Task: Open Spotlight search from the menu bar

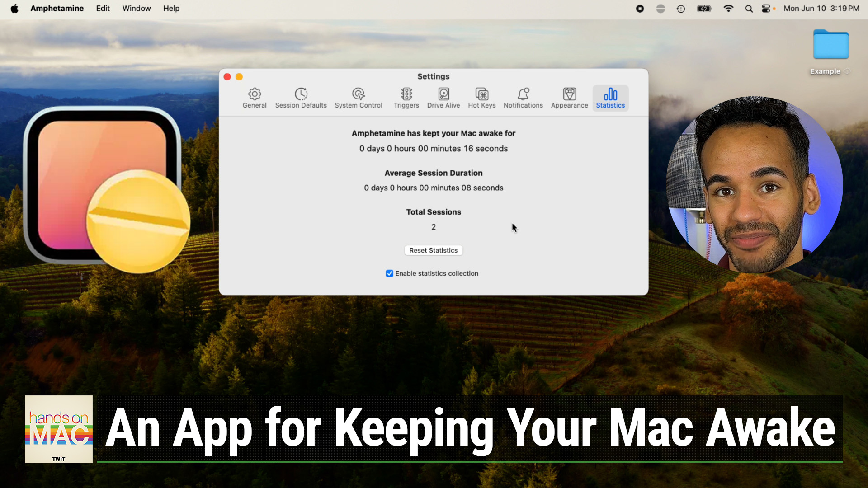Action: coord(749,9)
